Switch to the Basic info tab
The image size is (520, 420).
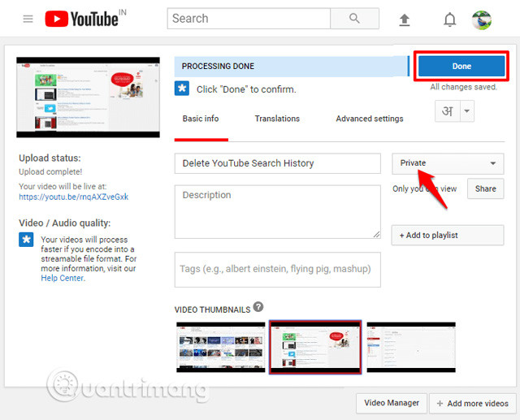[201, 119]
